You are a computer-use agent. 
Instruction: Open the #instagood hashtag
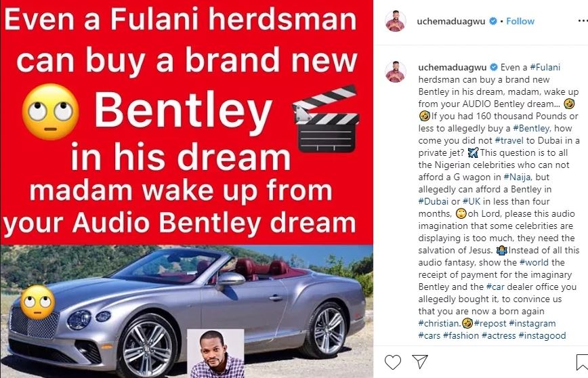point(542,335)
